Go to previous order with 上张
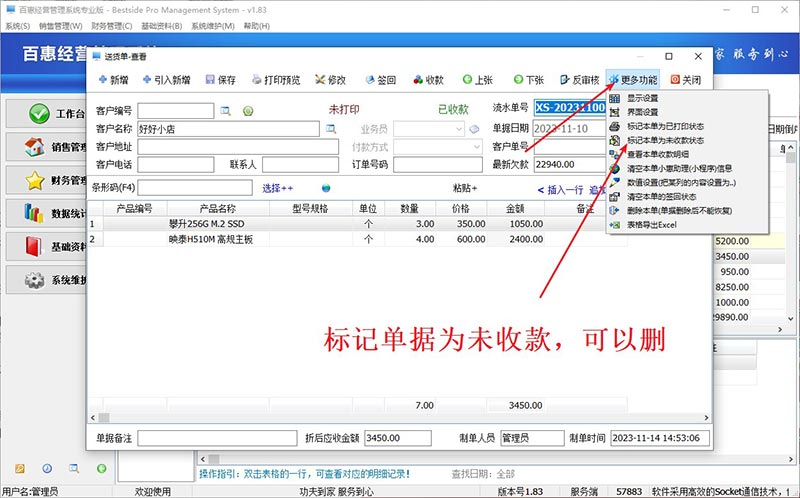This screenshot has width=800, height=498. point(478,80)
